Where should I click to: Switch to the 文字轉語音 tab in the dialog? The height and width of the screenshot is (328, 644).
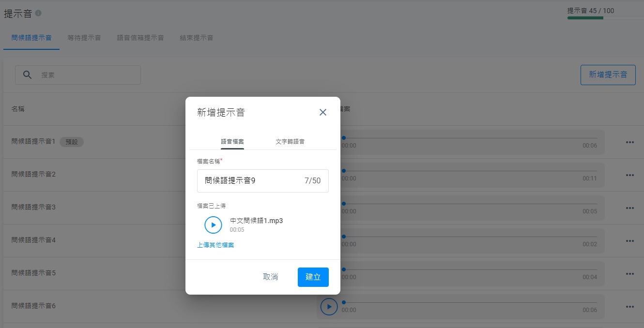coord(291,141)
